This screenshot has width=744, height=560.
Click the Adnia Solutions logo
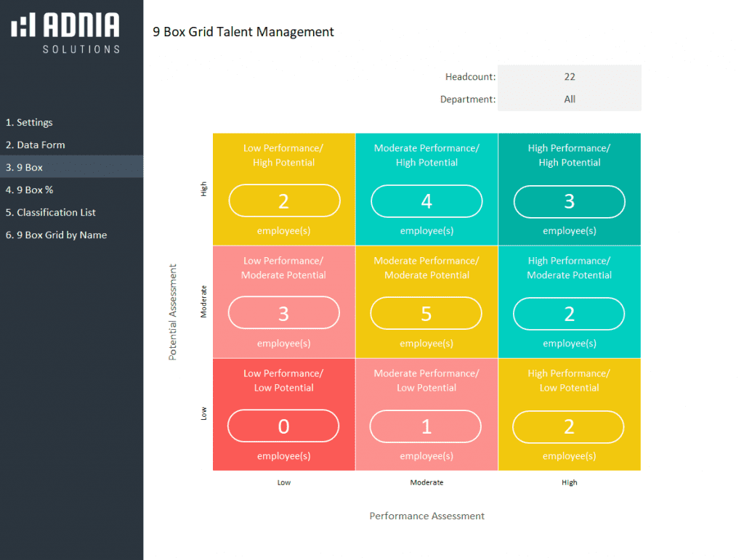pyautogui.click(x=65, y=33)
